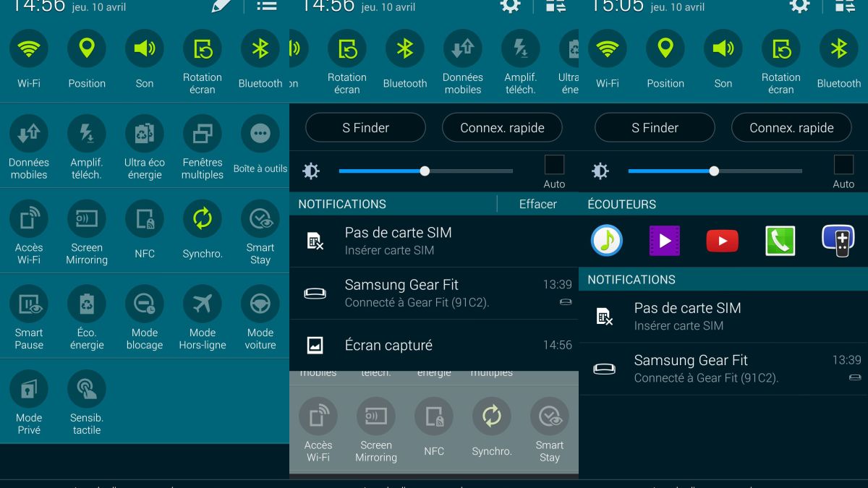Collapse quick settings grid via list icon

(x=266, y=7)
